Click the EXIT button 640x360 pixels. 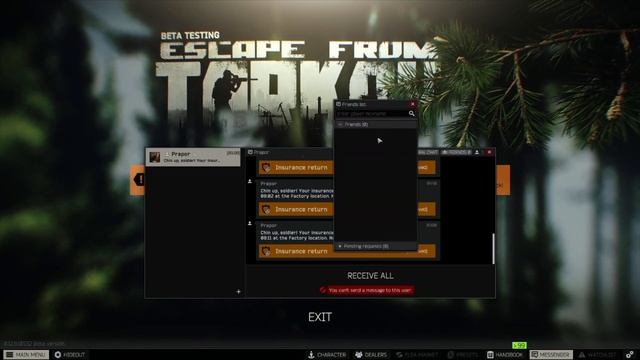tap(320, 317)
